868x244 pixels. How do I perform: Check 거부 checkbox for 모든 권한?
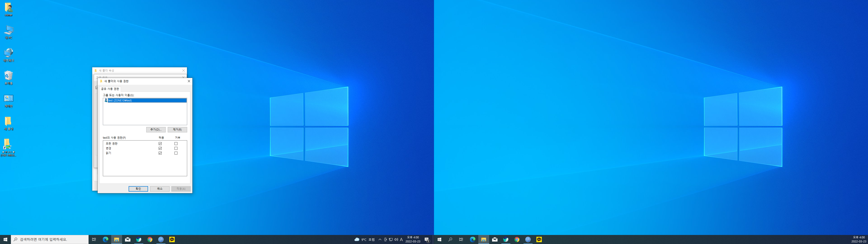176,143
